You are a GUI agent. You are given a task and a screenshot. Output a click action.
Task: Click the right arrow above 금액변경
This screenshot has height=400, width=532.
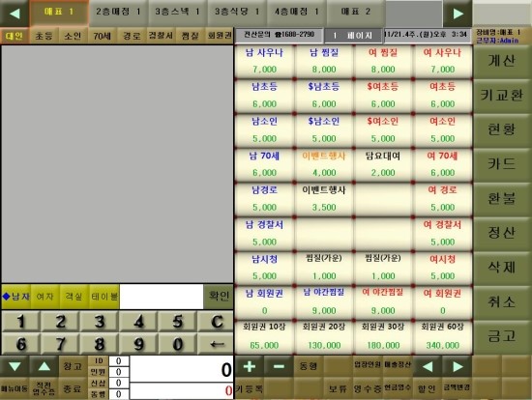(457, 366)
